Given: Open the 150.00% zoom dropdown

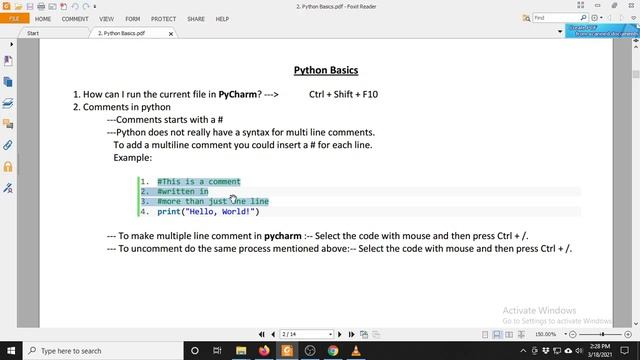Looking at the screenshot, I should pyautogui.click(x=565, y=334).
